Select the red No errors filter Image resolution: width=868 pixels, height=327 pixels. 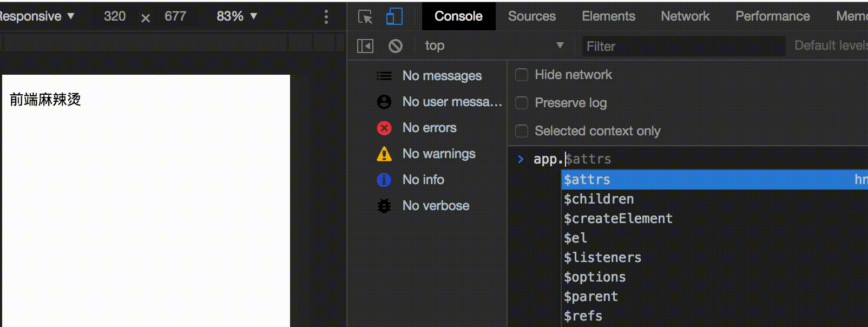pyautogui.click(x=429, y=128)
